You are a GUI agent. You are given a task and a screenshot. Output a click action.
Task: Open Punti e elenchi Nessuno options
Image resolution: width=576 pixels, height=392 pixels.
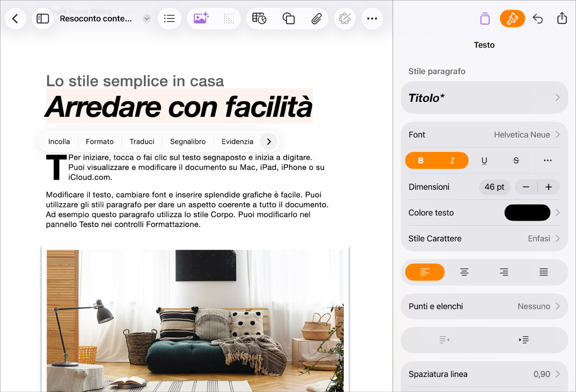click(484, 306)
